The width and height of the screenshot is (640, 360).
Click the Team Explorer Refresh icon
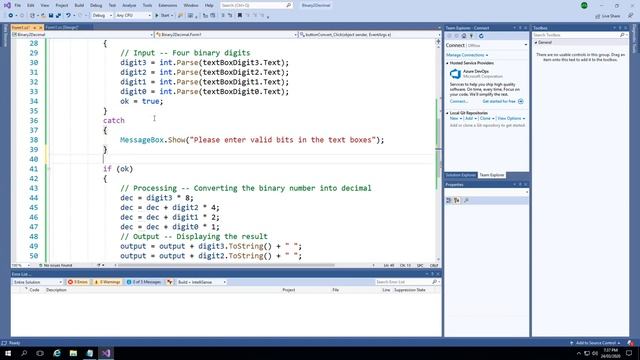pyautogui.click(x=481, y=36)
